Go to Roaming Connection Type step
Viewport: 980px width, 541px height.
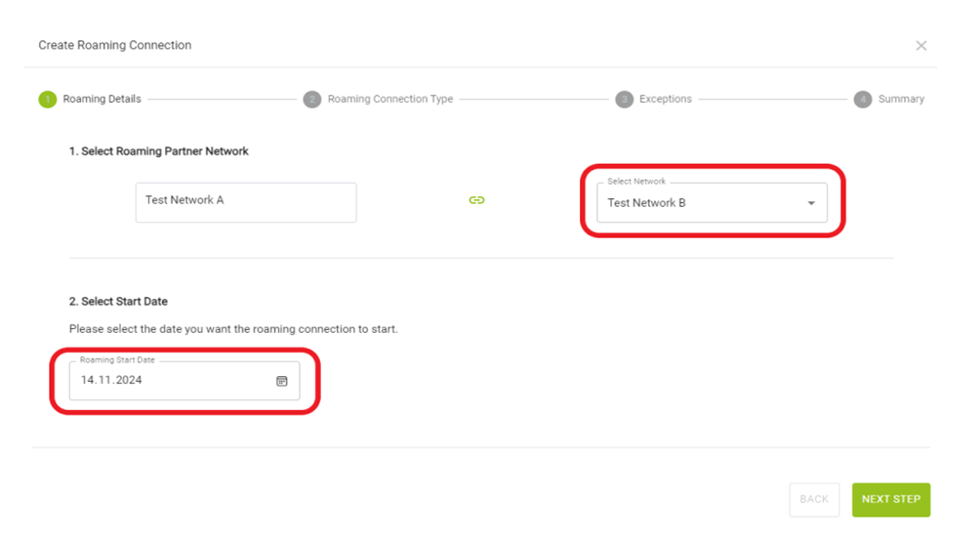tap(390, 99)
